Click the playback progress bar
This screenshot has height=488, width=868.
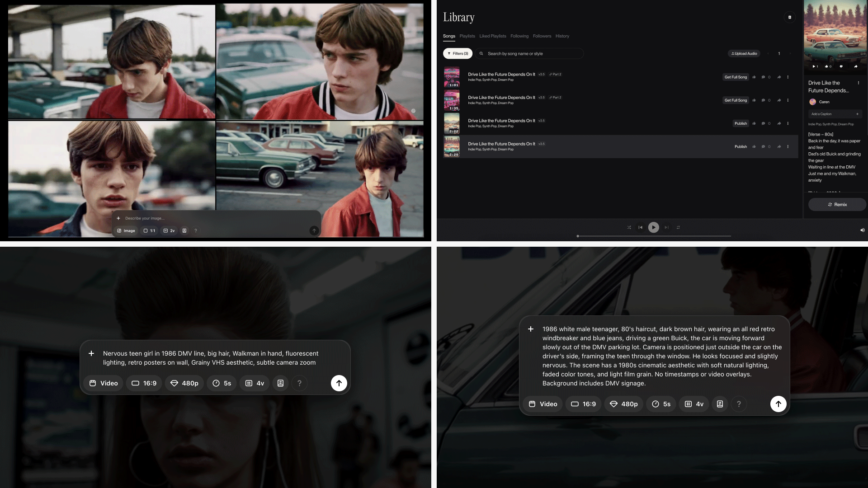pyautogui.click(x=654, y=236)
